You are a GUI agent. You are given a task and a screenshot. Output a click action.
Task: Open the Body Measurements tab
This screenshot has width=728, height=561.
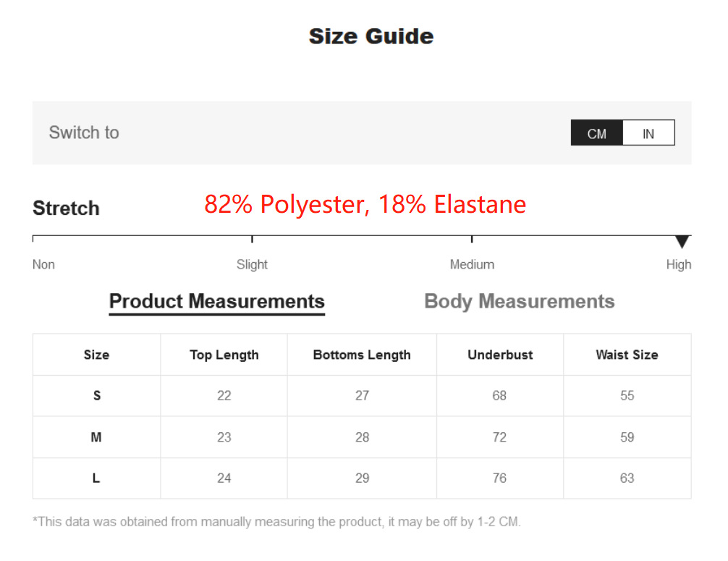(519, 301)
